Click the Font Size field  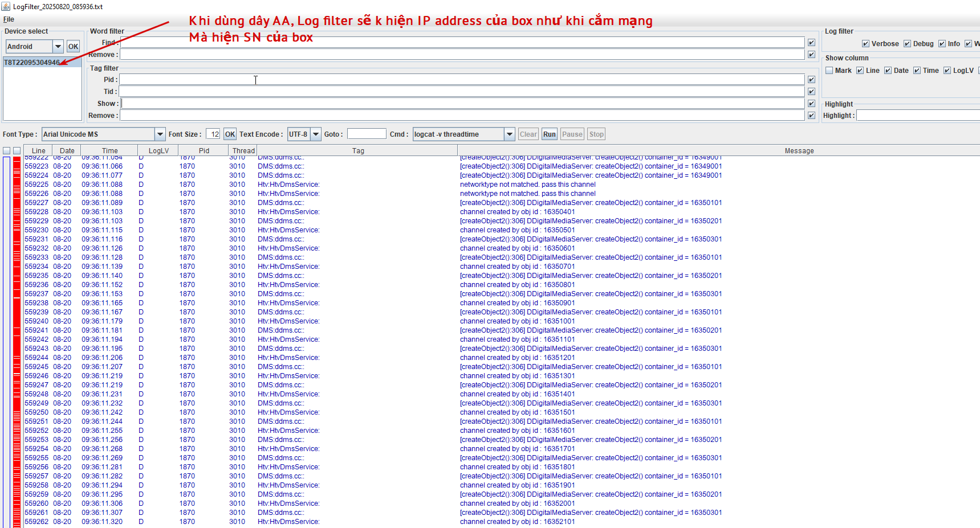pyautogui.click(x=213, y=134)
